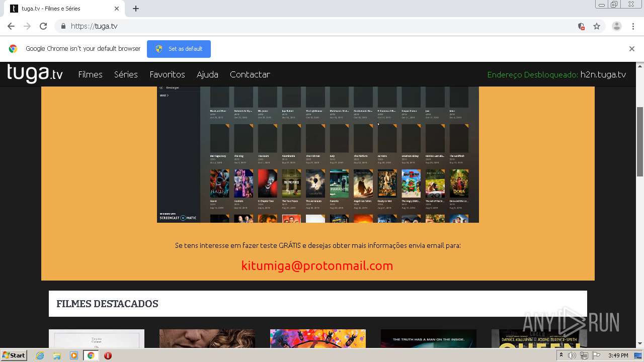
Task: Open File Explorer from the taskbar
Action: 57,355
